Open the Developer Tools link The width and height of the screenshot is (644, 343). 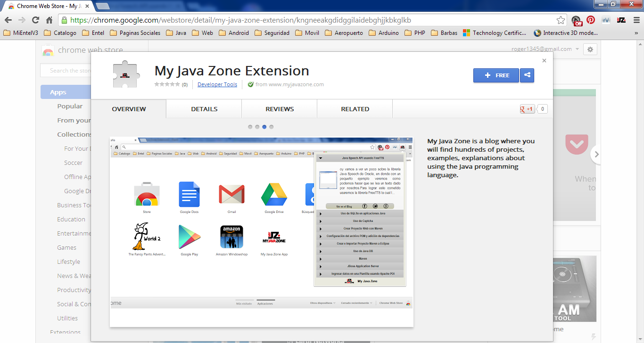coord(217,84)
